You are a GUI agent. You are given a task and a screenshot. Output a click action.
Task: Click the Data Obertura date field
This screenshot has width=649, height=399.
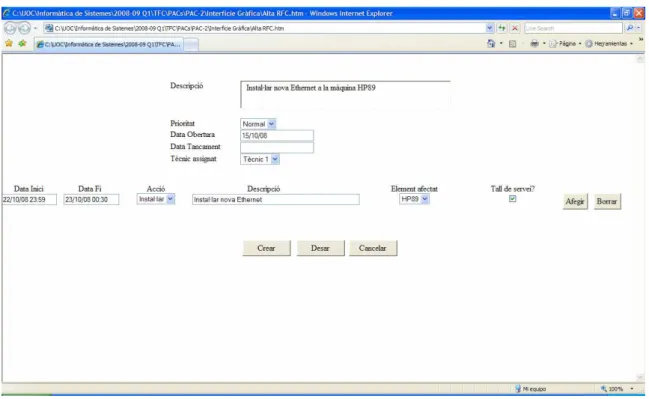click(277, 135)
